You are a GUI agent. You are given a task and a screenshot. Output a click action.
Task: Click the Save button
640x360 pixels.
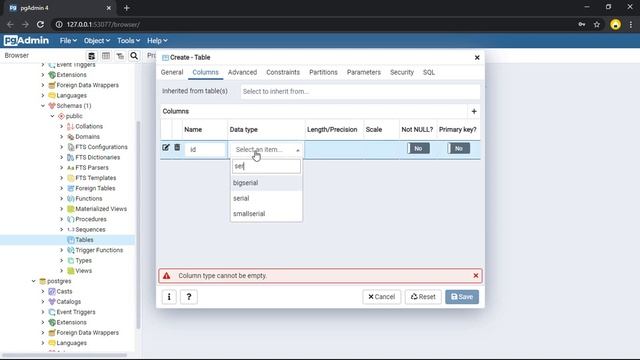click(x=462, y=297)
